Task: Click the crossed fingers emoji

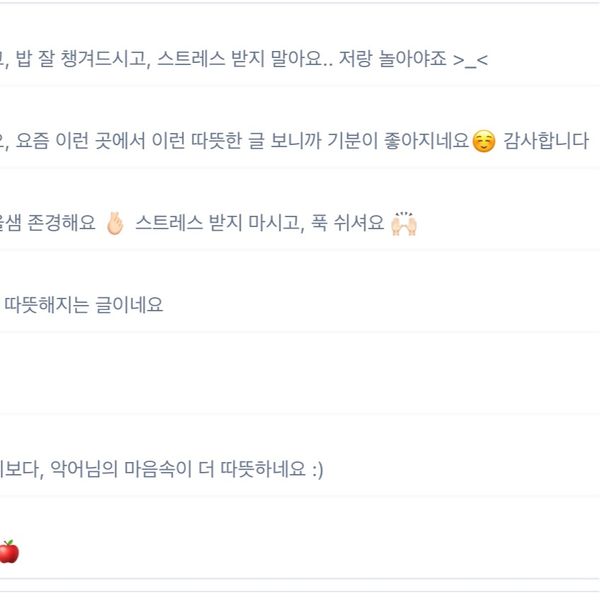Action: point(115,224)
